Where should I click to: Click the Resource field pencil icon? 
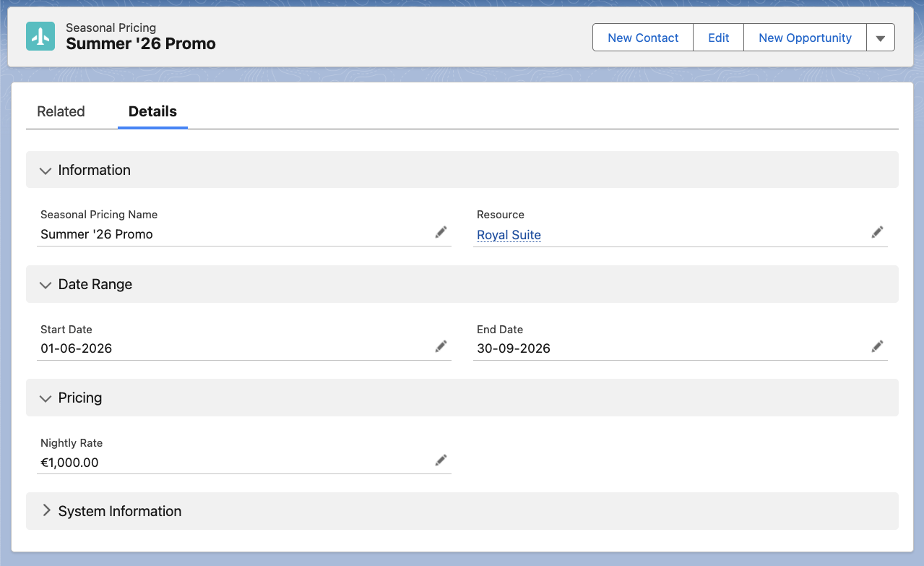pyautogui.click(x=877, y=232)
